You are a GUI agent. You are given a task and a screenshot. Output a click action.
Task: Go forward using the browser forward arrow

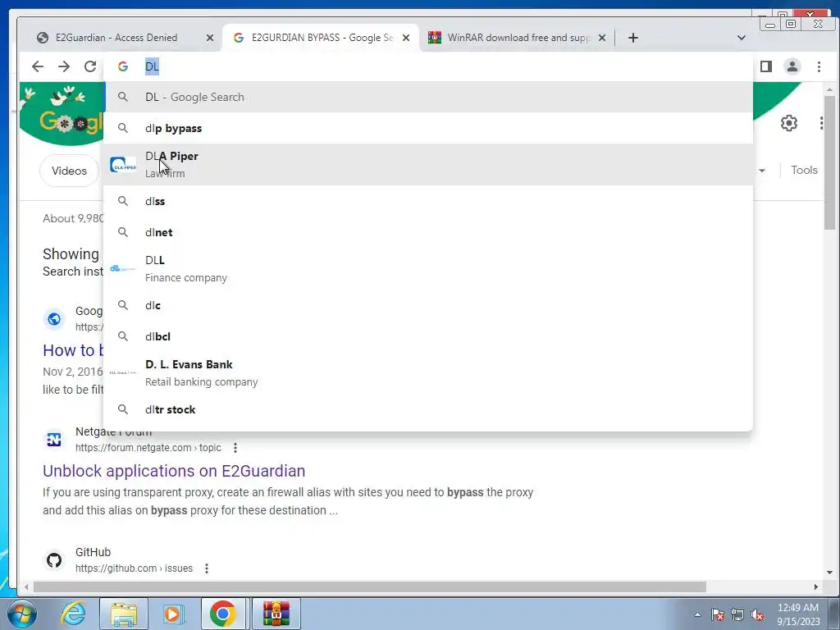pyautogui.click(x=64, y=66)
